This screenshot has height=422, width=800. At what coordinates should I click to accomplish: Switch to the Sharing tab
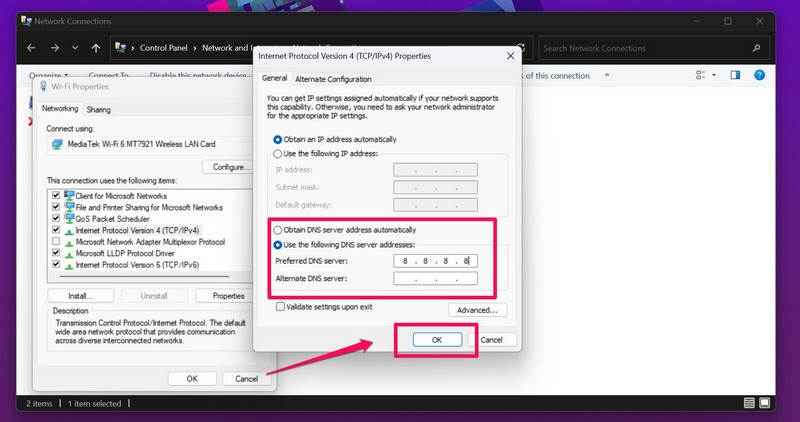tap(98, 109)
